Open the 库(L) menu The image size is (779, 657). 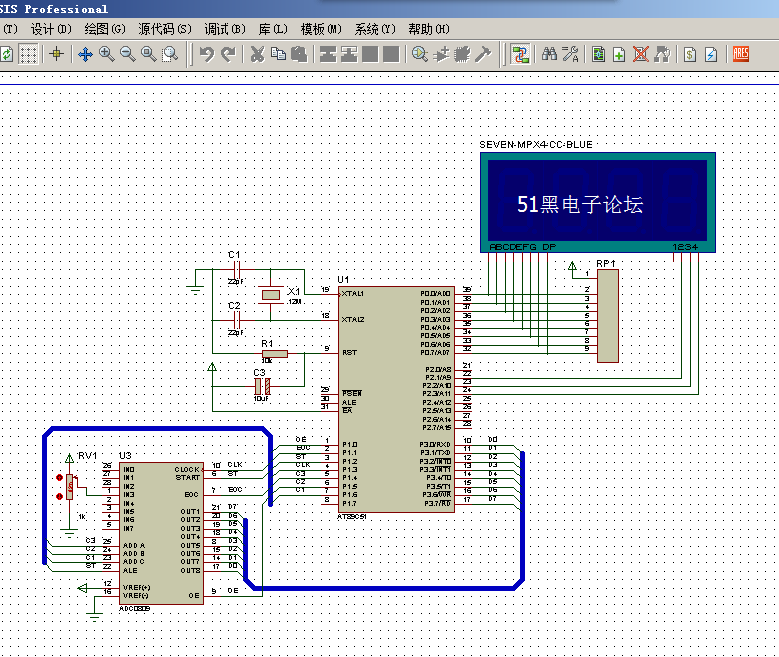(273, 29)
